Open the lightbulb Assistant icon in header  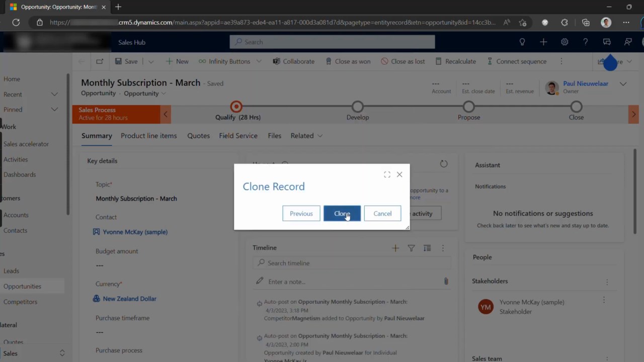click(x=522, y=42)
